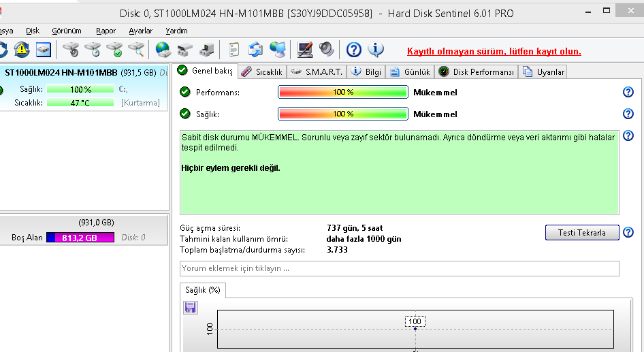The width and height of the screenshot is (644, 352).
Task: Click the disk with green checkmark icon
Action: [114, 50]
